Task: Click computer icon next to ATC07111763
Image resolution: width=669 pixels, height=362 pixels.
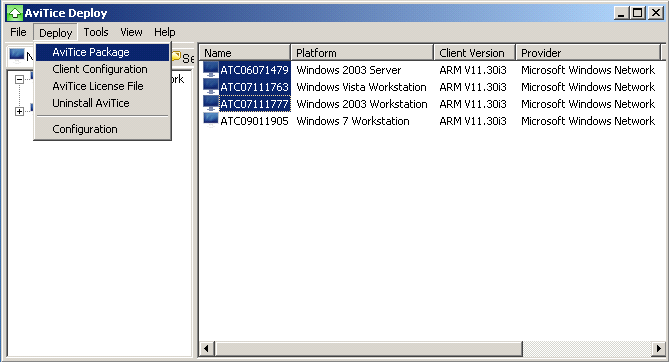Action: pyautogui.click(x=211, y=87)
